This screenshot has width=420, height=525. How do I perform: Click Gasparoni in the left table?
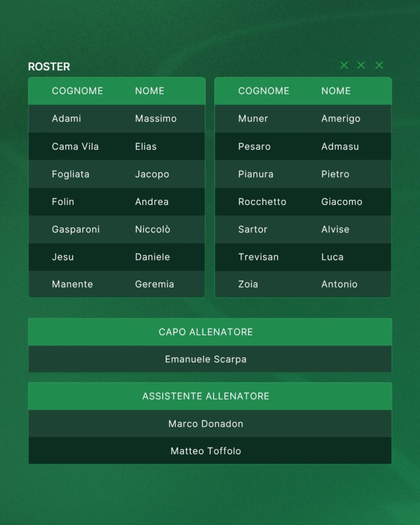tap(76, 229)
